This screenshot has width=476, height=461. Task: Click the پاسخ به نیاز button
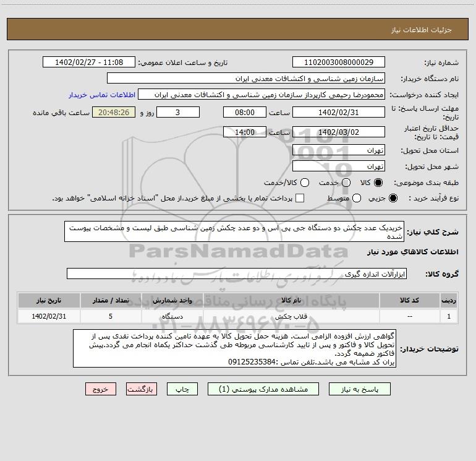[x=359, y=389]
